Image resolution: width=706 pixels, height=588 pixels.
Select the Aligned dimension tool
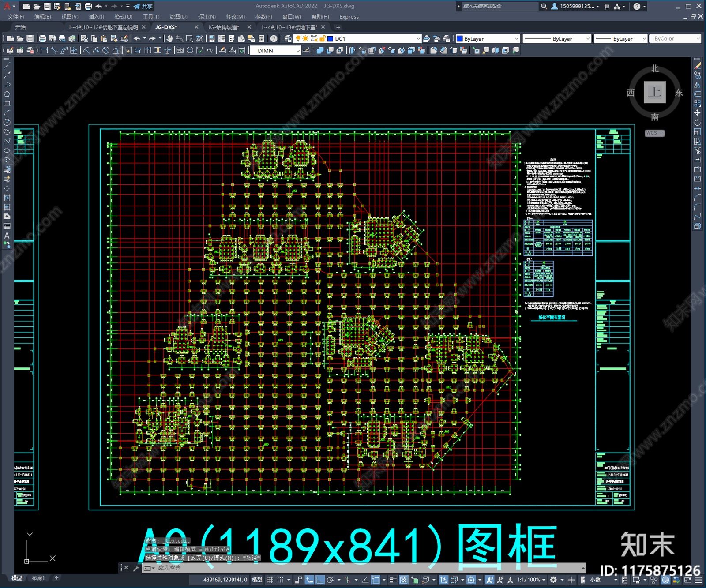pyautogui.click(x=54, y=50)
